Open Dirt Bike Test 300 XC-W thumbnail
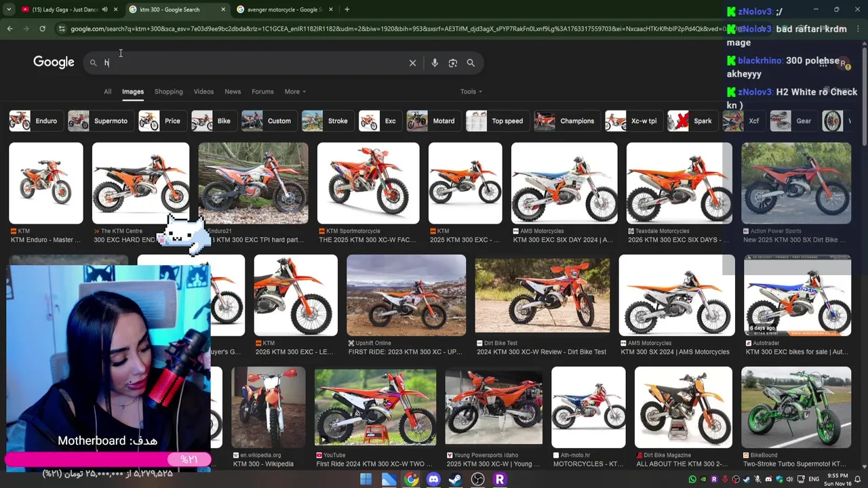The image size is (868, 488). tap(542, 295)
